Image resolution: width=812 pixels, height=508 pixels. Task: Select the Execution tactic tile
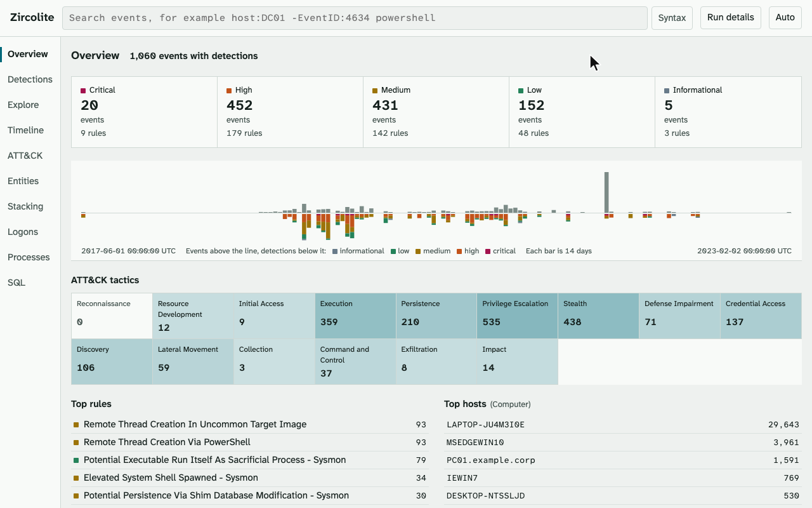pos(355,316)
